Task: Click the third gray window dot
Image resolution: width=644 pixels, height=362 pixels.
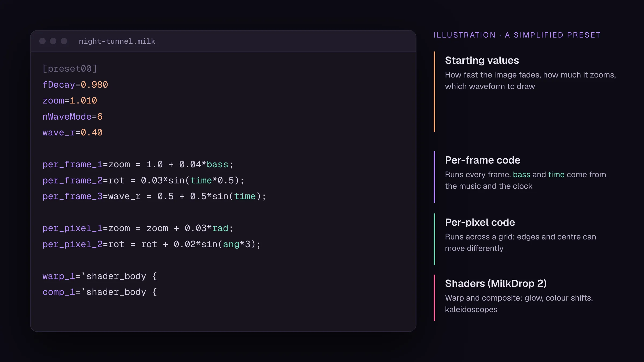Action: 64,41
